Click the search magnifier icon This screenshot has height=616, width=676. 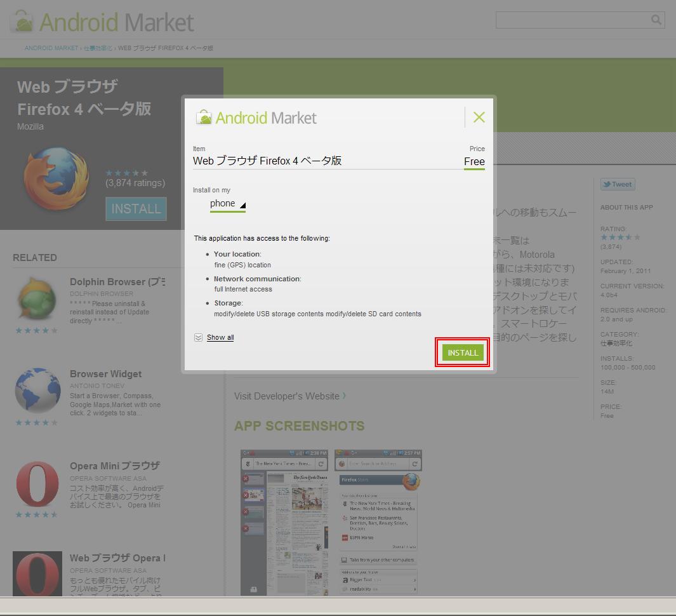[656, 20]
